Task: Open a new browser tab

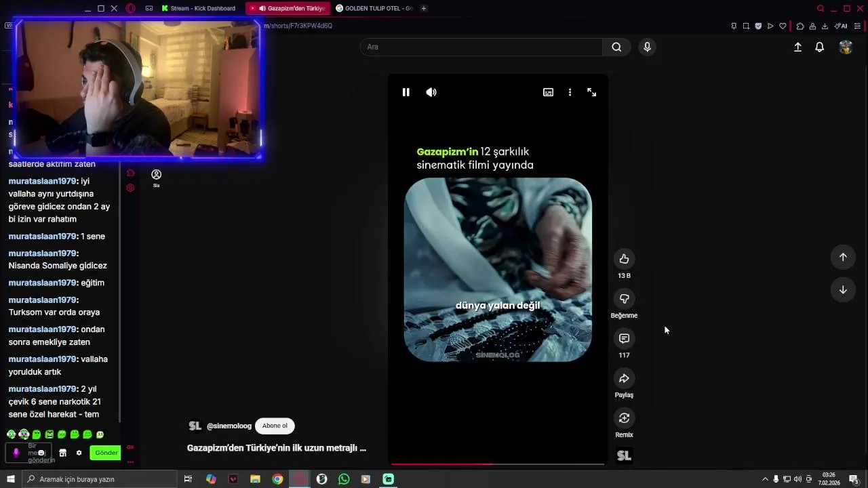Action: (424, 8)
